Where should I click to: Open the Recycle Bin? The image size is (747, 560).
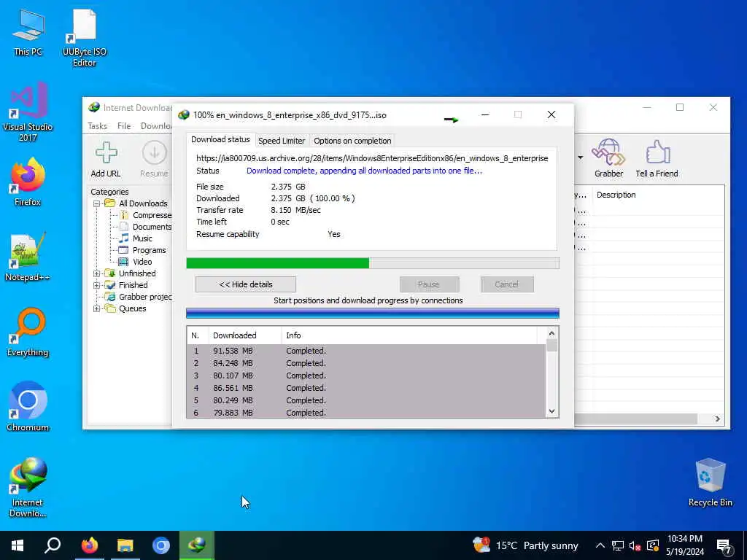click(710, 482)
